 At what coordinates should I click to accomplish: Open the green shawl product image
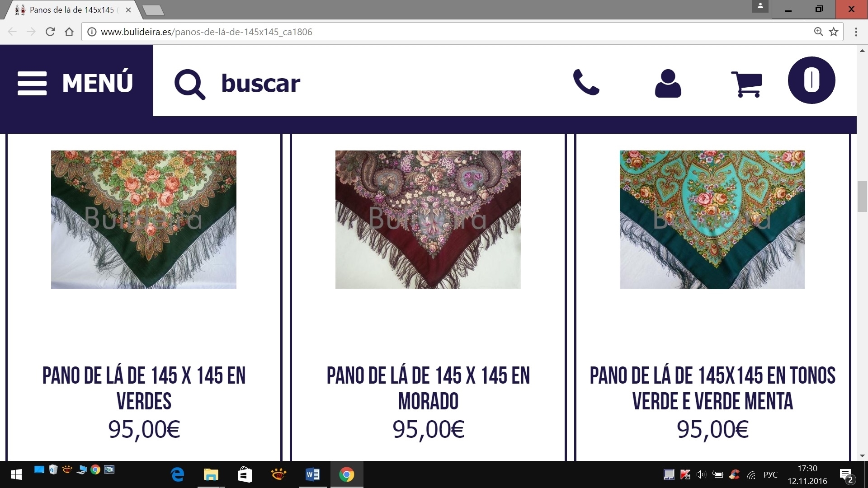coord(144,220)
